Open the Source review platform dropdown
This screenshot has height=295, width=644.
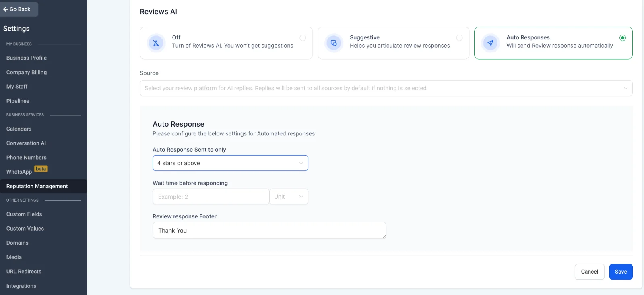(386, 88)
